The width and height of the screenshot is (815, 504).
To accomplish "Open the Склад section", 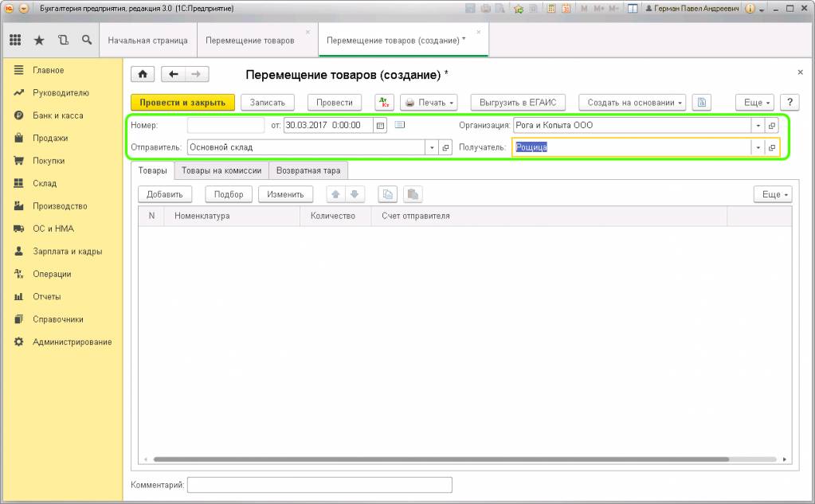I will point(45,183).
